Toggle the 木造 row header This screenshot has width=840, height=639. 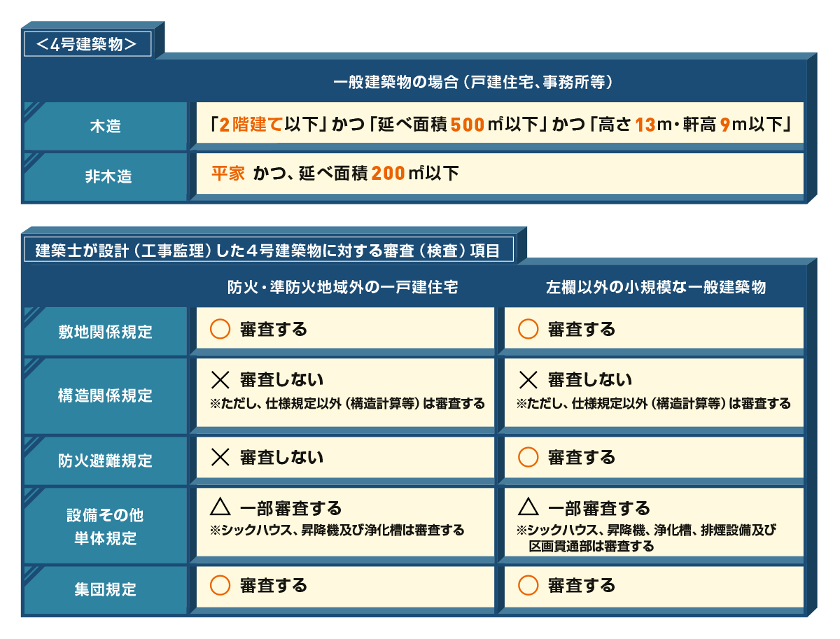105,126
